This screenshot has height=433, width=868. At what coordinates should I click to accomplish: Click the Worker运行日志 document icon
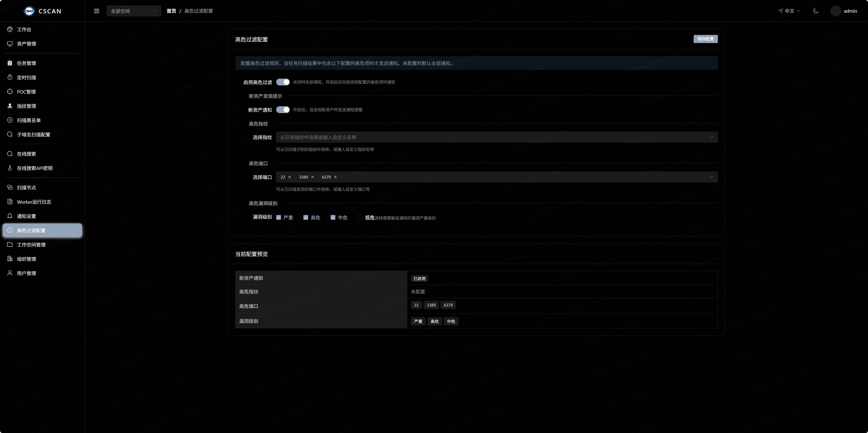pos(10,202)
